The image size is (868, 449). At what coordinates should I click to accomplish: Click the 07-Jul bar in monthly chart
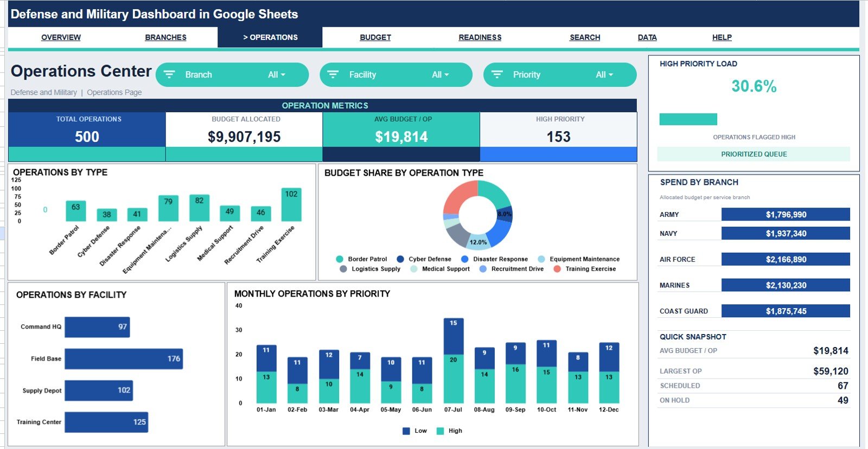(x=454, y=361)
